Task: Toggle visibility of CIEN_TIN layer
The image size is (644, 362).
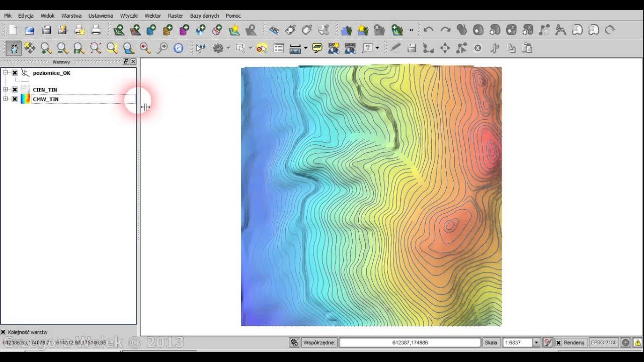Action: (x=15, y=89)
